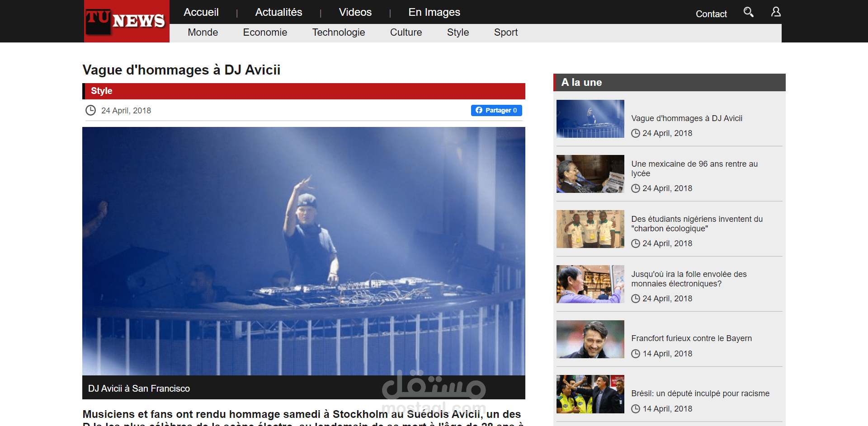The height and width of the screenshot is (426, 868).
Task: Click the caption DJ Avicii à San Francisco
Action: (x=139, y=389)
